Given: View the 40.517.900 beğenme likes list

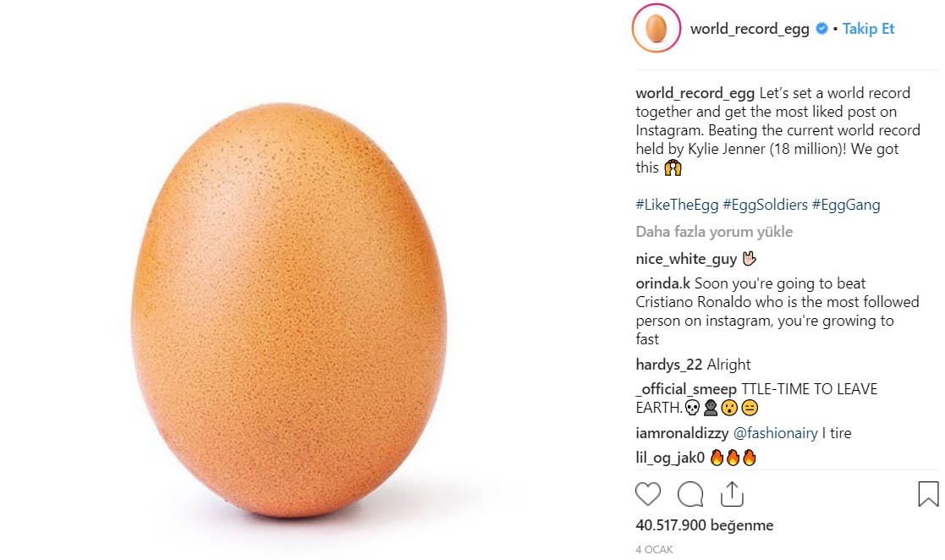Looking at the screenshot, I should point(704,525).
